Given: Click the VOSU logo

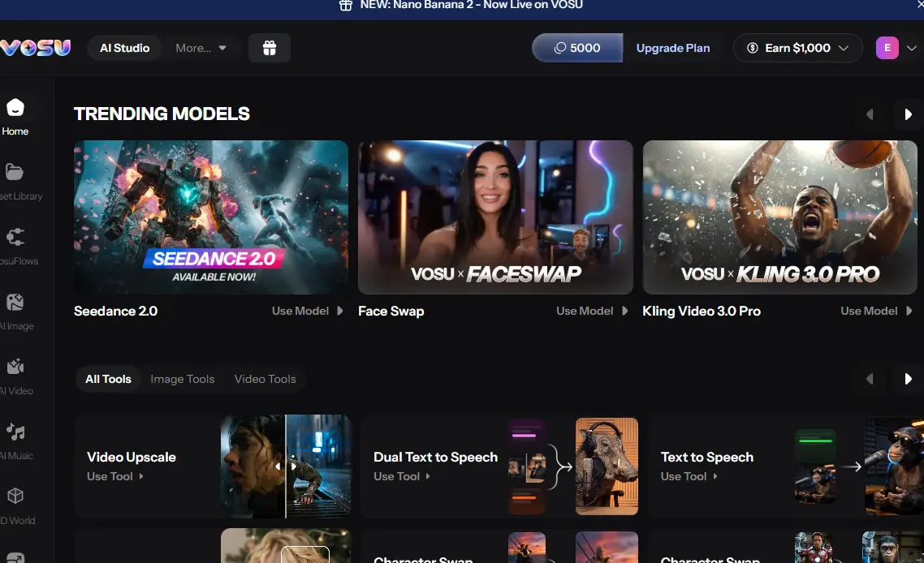Looking at the screenshot, I should tap(36, 48).
